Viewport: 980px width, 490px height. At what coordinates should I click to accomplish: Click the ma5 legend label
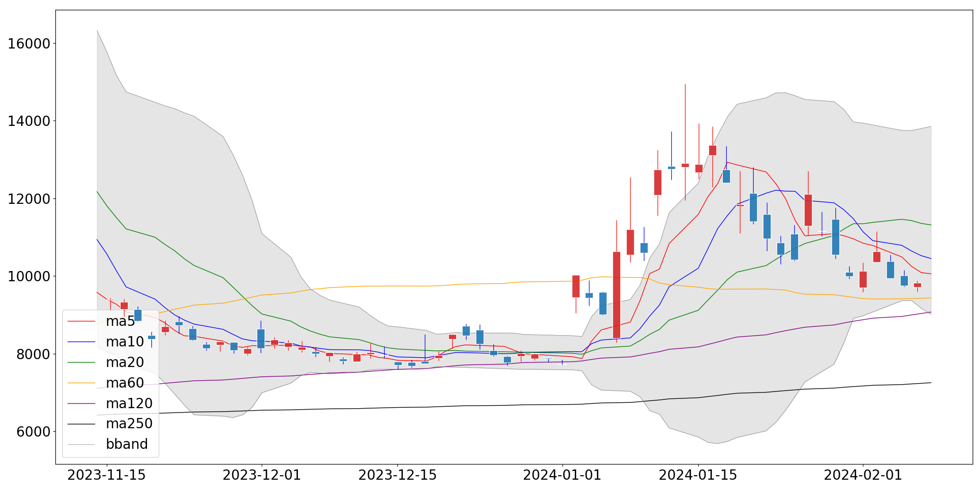tap(120, 321)
